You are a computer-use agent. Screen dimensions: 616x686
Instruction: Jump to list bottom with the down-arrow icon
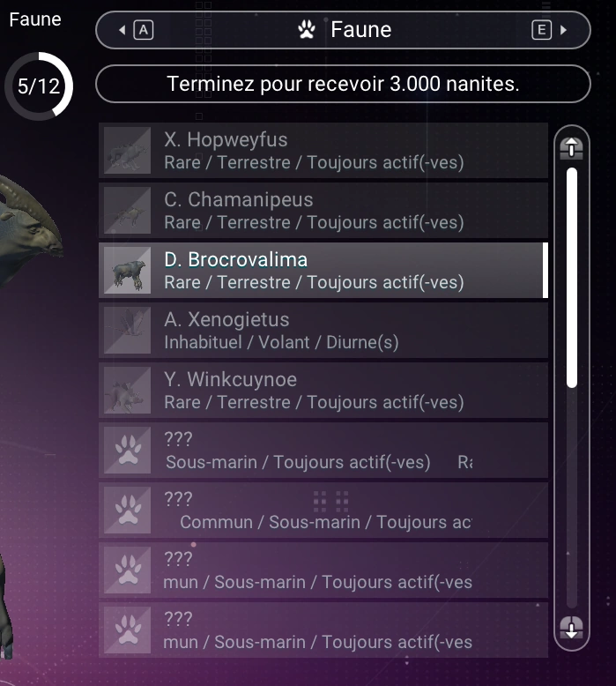[x=571, y=628]
